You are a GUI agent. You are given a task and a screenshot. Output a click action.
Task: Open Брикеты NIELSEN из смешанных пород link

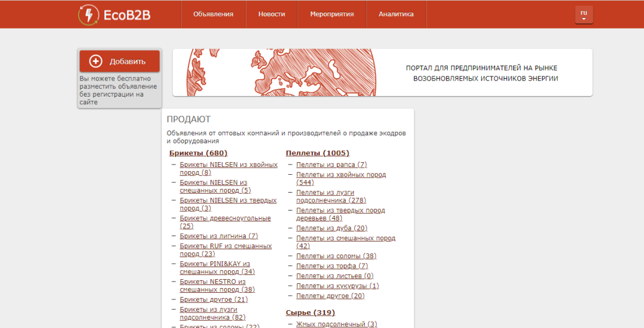coord(215,187)
